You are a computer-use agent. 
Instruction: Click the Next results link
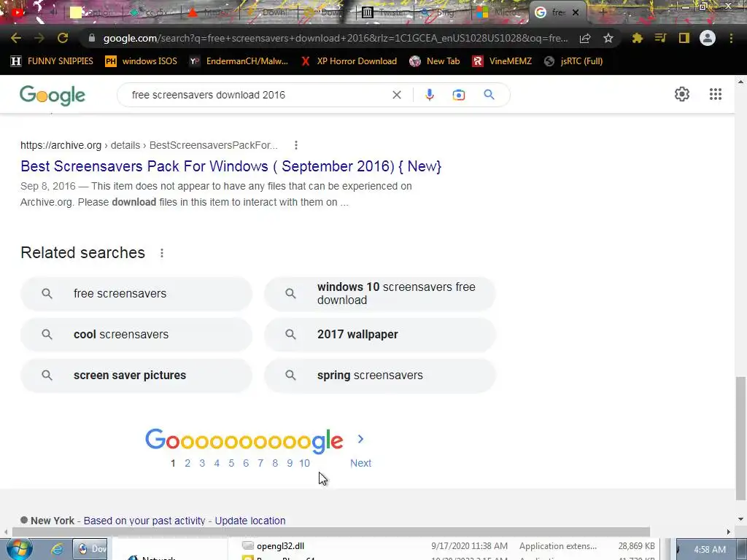pos(360,463)
